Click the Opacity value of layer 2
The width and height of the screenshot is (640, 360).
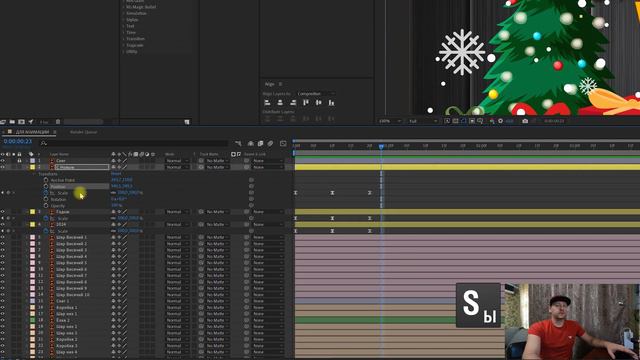[x=116, y=205]
